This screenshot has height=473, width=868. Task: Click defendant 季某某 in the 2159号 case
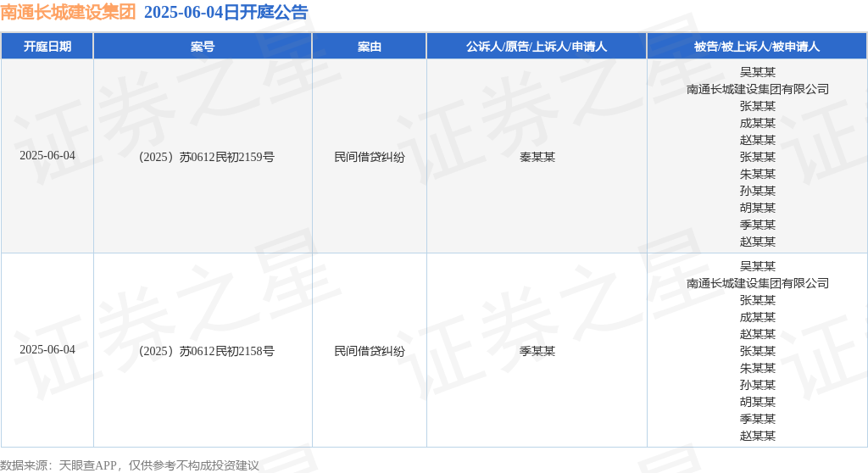tap(757, 225)
